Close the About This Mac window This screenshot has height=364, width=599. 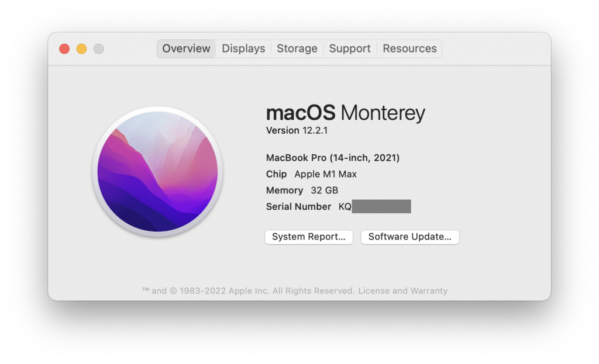pos(64,49)
